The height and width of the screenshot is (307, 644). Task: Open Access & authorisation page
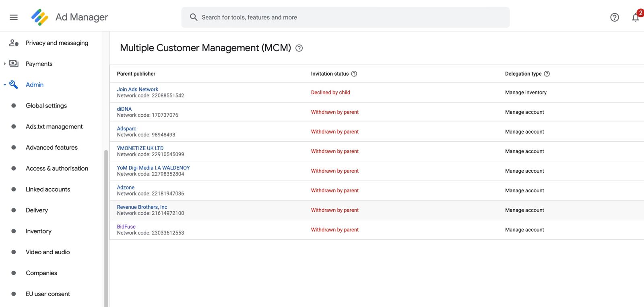[57, 169]
